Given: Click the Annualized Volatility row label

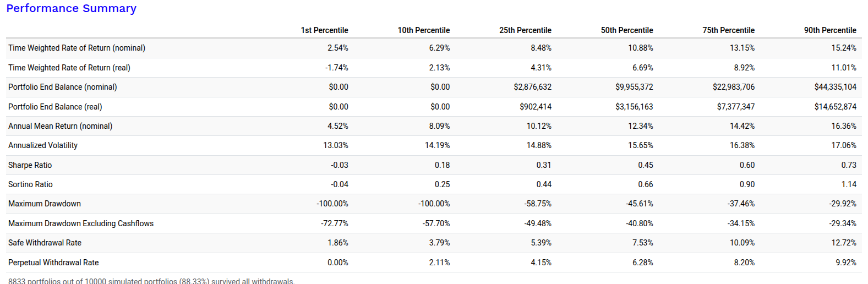Looking at the screenshot, I should tap(43, 145).
